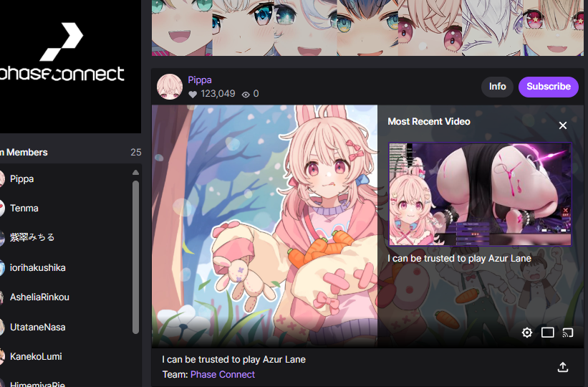The width and height of the screenshot is (588, 387).
Task: Click the members list scrollbar thumb
Action: point(136,257)
